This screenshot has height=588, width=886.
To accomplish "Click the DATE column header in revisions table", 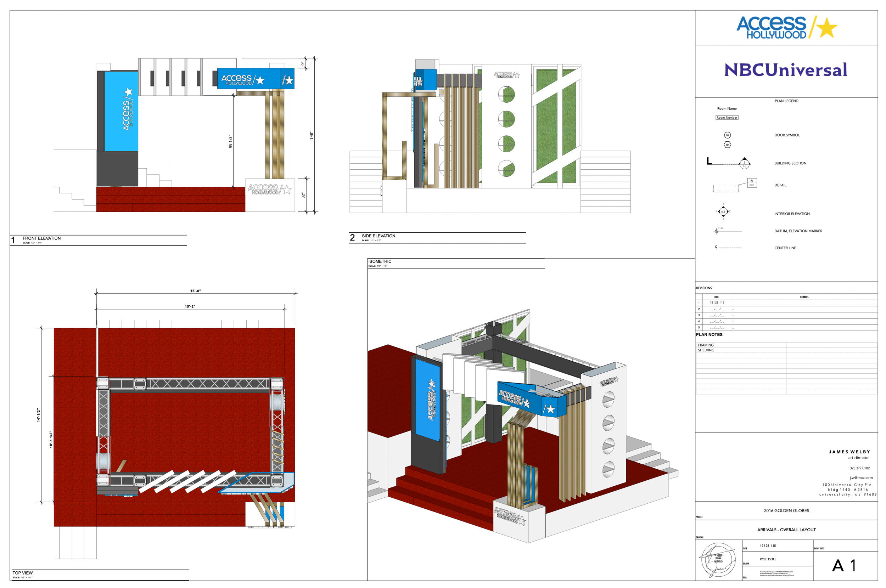I will 716,297.
